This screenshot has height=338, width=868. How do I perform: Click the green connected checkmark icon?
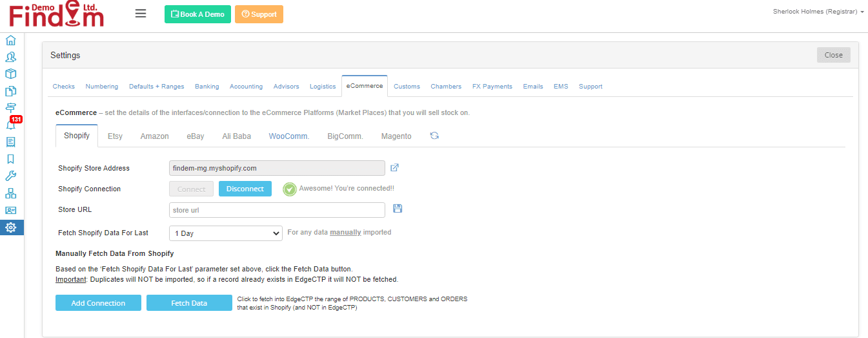290,189
